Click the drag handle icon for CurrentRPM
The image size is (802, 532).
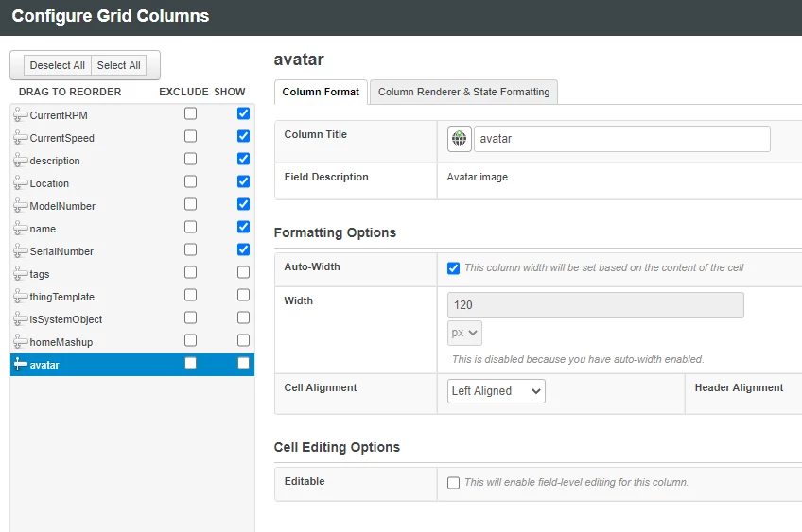tap(21, 115)
